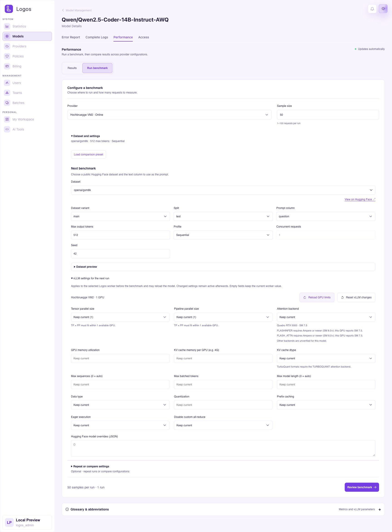Viewport: 392px width, 532px height.
Task: Open the Split dropdown showing test
Action: (223, 216)
